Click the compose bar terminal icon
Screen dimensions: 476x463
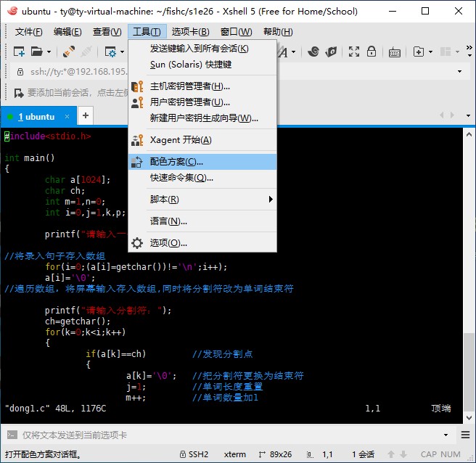pyautogui.click(x=12, y=435)
